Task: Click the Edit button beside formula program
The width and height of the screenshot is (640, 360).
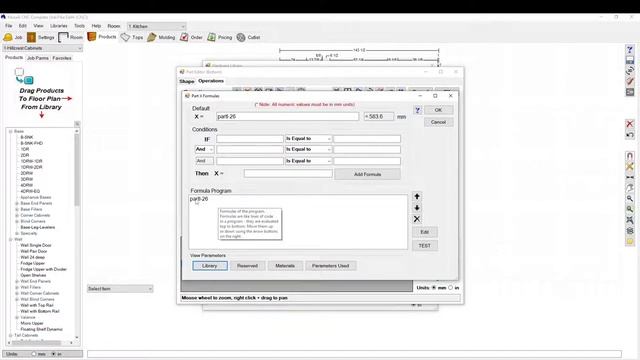Action: pyautogui.click(x=424, y=232)
